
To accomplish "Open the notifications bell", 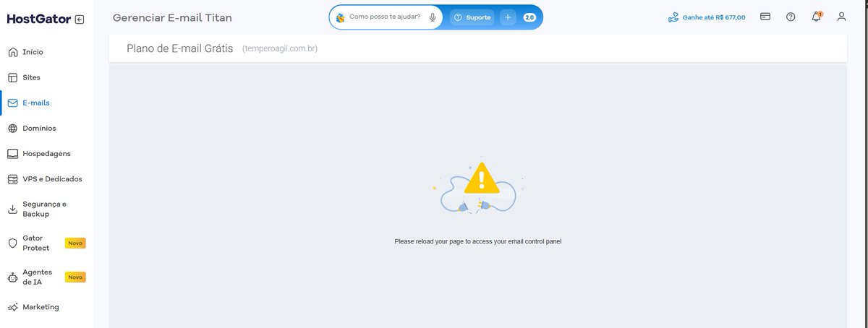I will (816, 17).
